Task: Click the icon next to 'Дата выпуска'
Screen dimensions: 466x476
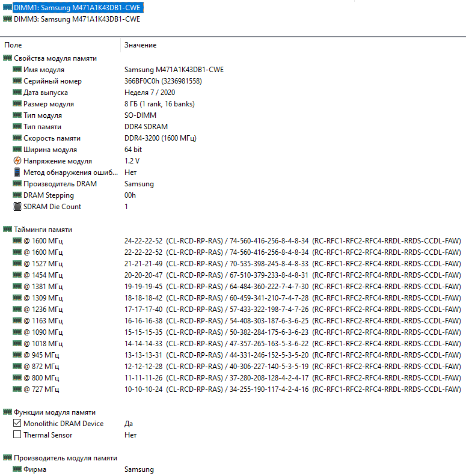Action: click(17, 92)
